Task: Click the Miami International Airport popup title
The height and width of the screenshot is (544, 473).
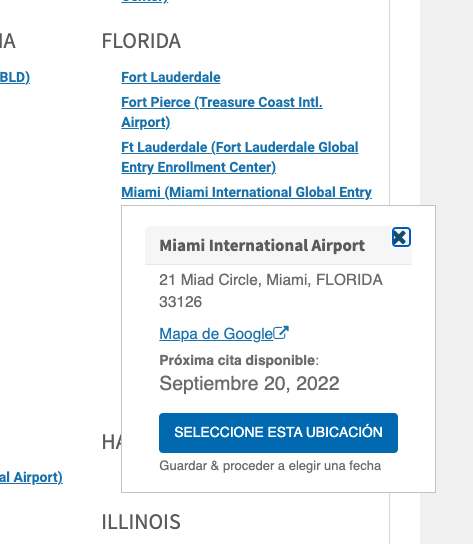Action: (x=262, y=245)
